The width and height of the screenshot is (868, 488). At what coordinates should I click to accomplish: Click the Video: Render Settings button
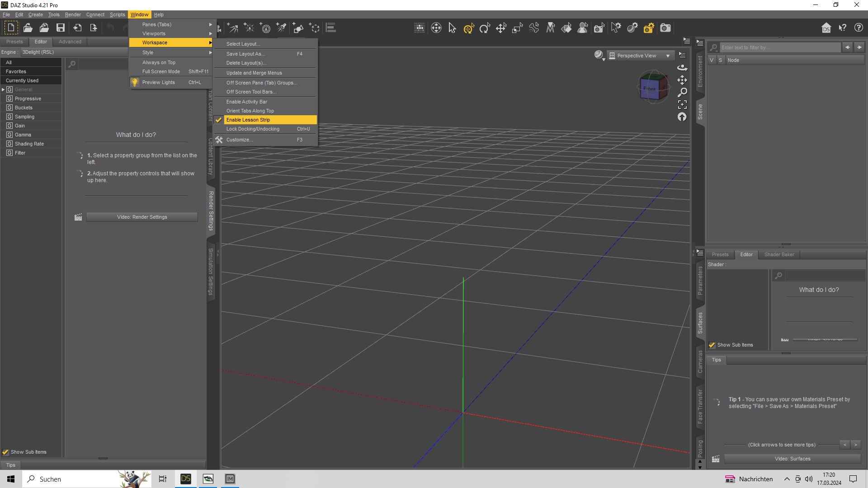(x=142, y=217)
